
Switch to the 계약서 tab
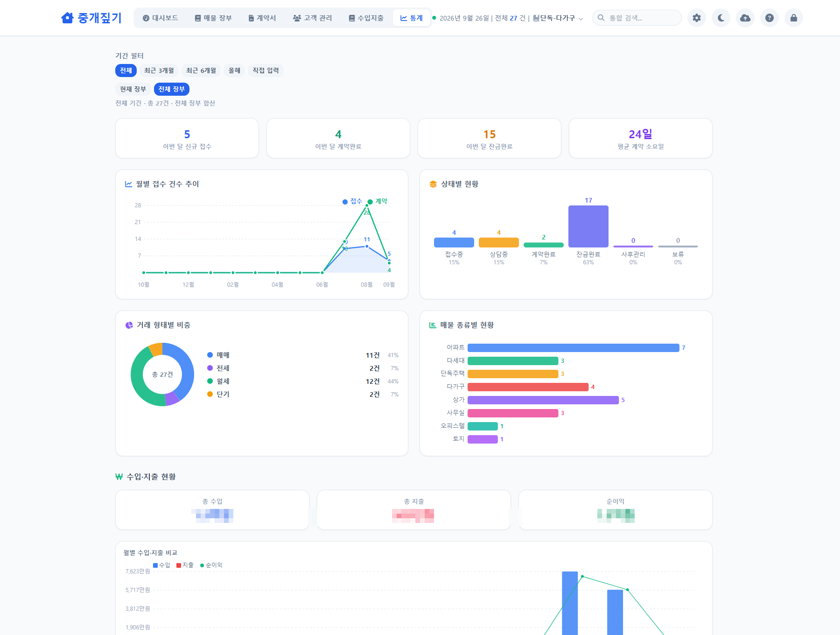pyautogui.click(x=262, y=18)
